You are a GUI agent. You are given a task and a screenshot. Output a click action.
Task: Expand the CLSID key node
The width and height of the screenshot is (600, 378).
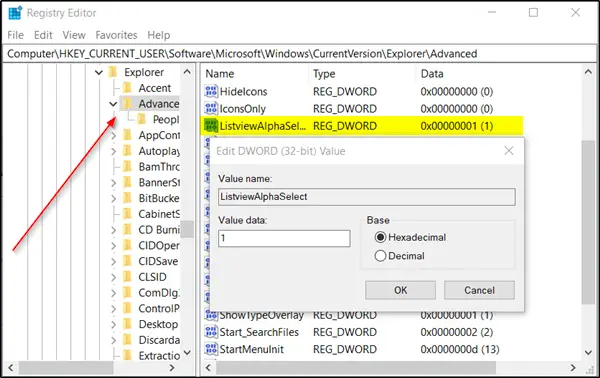[x=113, y=277]
